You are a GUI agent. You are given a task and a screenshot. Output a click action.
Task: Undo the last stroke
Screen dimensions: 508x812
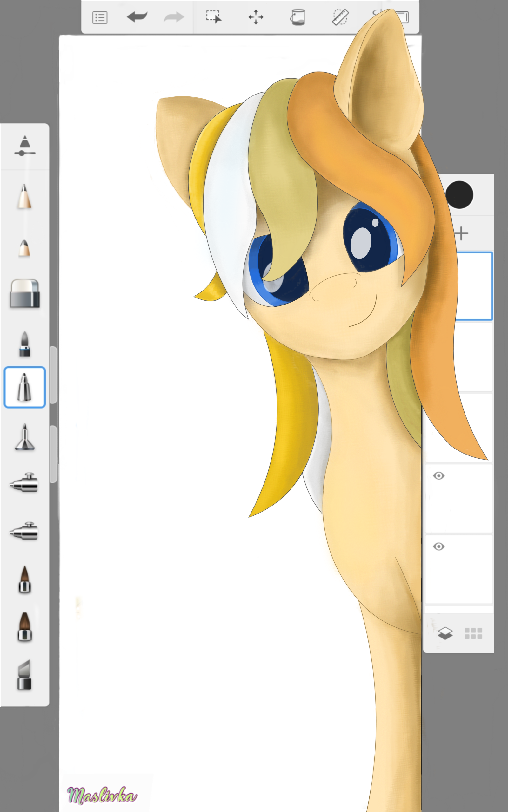(137, 17)
